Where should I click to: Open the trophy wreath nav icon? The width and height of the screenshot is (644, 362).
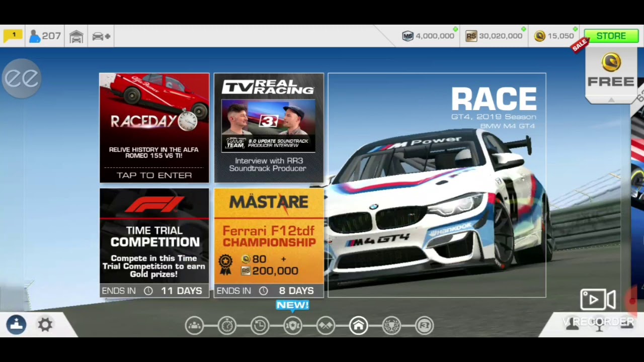point(391,326)
